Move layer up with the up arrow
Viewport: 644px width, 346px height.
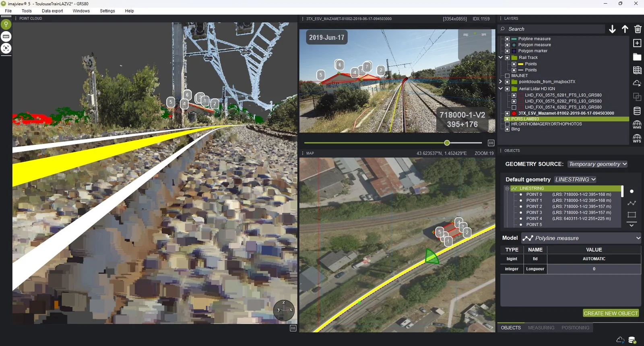[x=625, y=29]
